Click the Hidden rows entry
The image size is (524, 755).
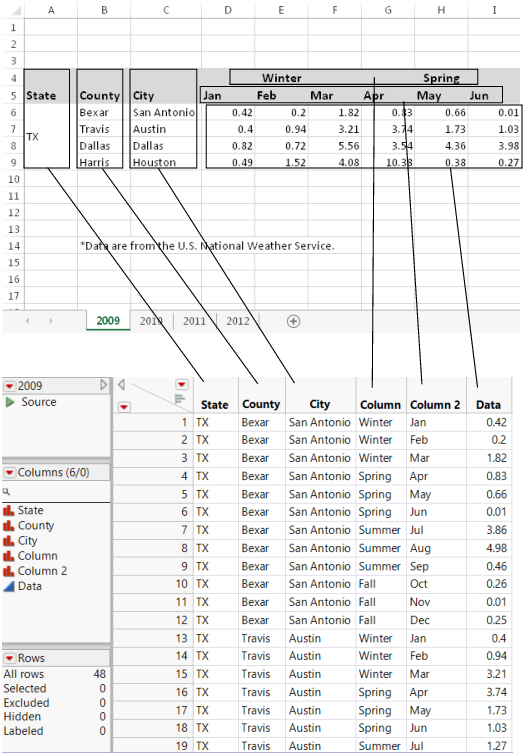tap(54, 716)
